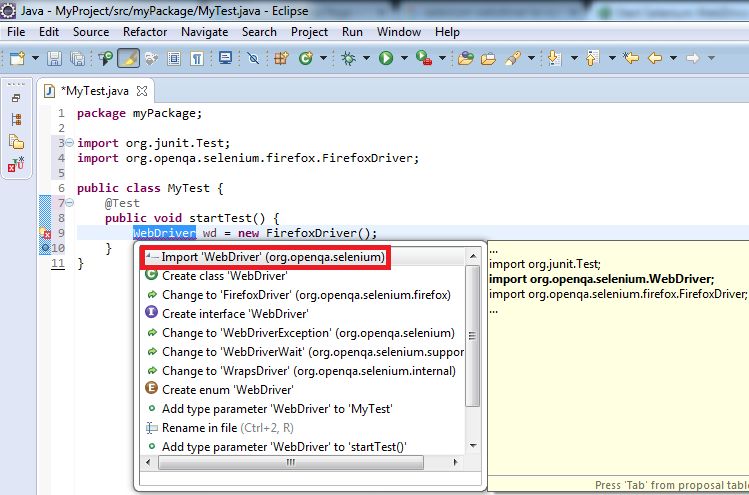Click horizontal scrollbar of proposal list

291,462
